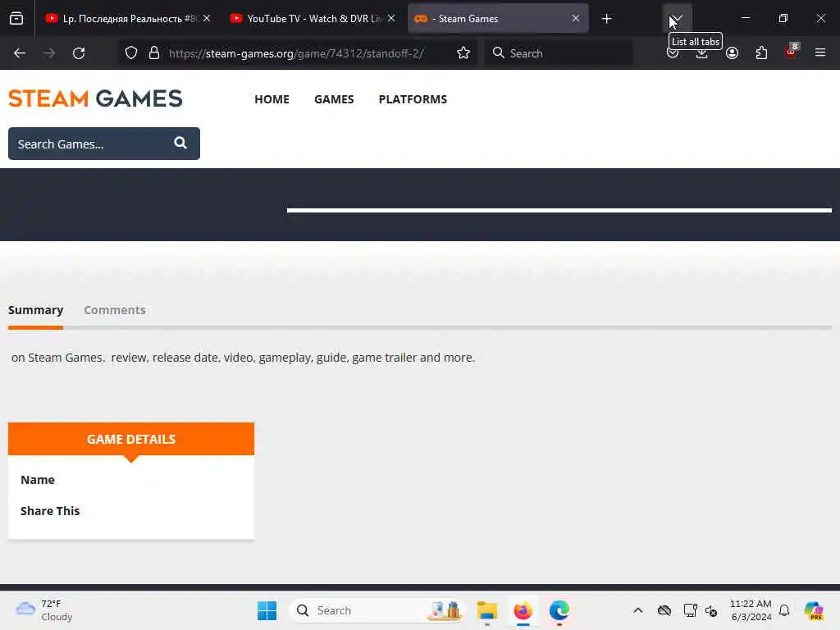840x630 pixels.
Task: Click the Name label in Game Details
Action: click(x=38, y=480)
